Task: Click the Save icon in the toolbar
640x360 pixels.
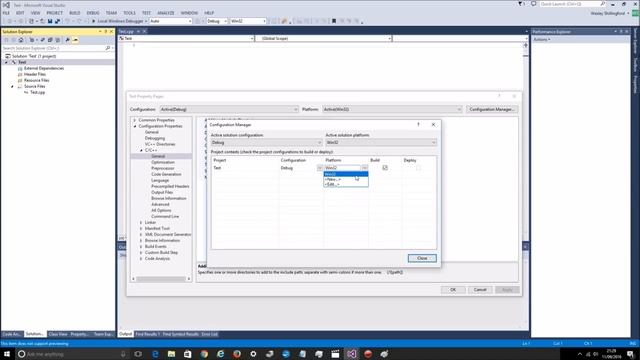Action: click(x=50, y=21)
